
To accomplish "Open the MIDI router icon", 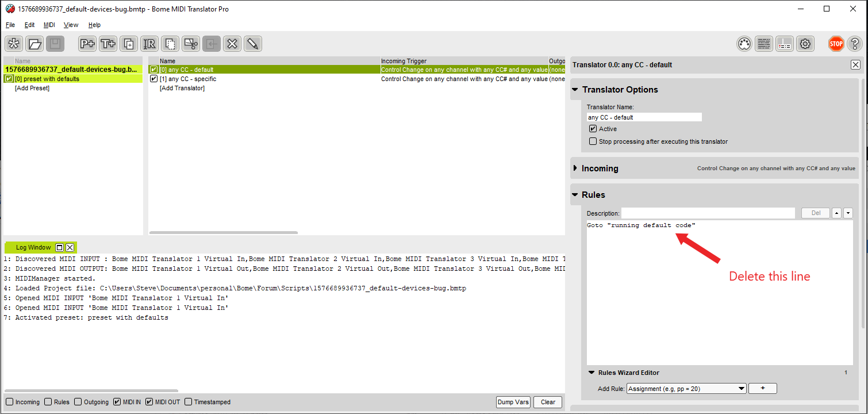I will pyautogui.click(x=785, y=43).
